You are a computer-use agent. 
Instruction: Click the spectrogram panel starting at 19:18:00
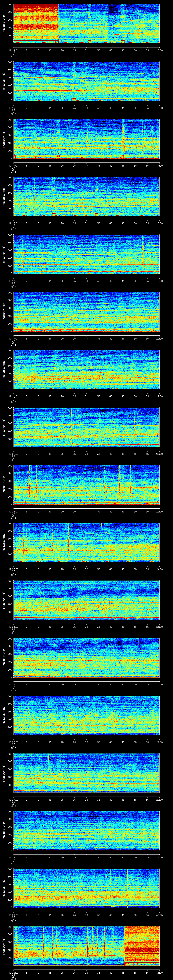pyautogui.click(x=86, y=254)
